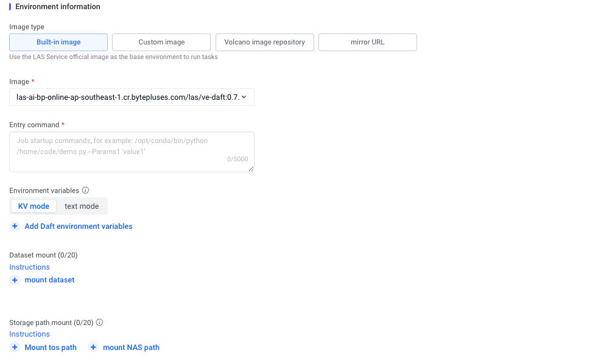
Task: Click the mount dataset link
Action: pyautogui.click(x=49, y=280)
